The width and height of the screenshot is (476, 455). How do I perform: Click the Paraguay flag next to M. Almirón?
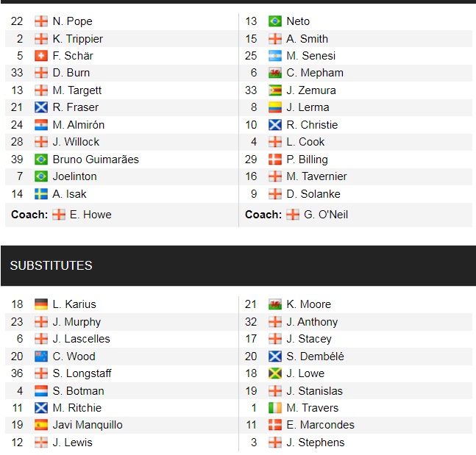click(41, 125)
